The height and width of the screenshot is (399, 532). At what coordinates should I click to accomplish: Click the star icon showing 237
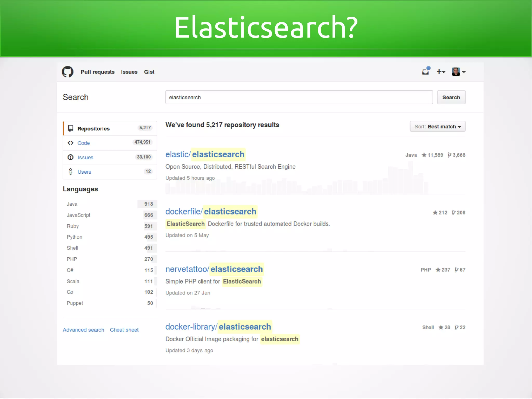pos(438,270)
